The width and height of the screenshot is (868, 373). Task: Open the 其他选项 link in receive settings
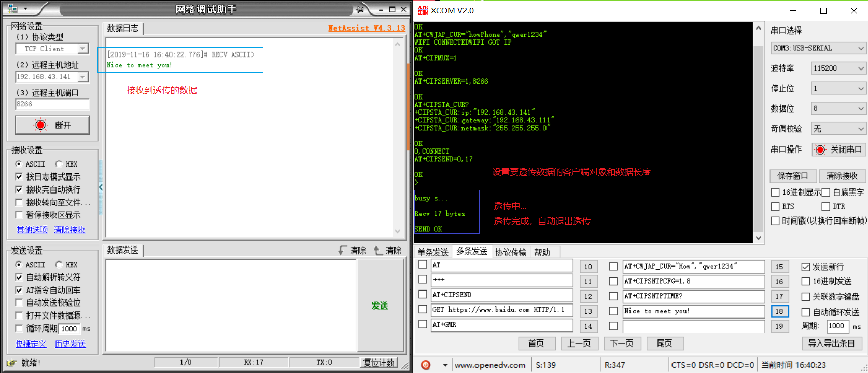[32, 229]
